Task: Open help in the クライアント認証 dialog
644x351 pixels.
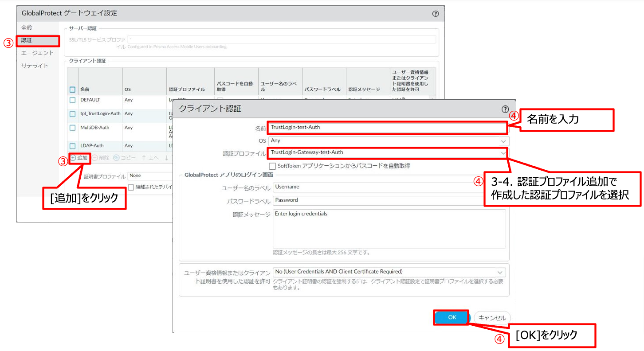Action: (x=505, y=109)
